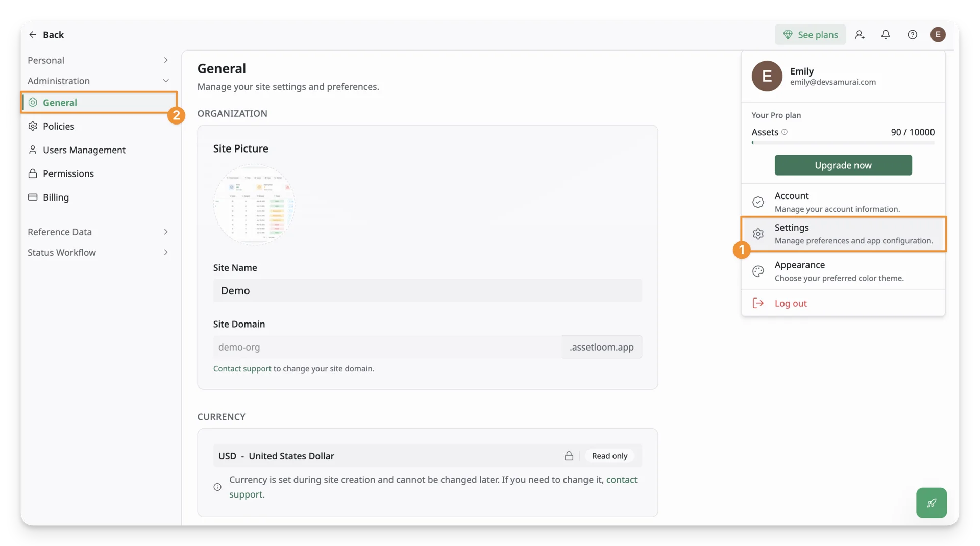Collapse the Administration section
The width and height of the screenshot is (980, 546).
point(98,81)
